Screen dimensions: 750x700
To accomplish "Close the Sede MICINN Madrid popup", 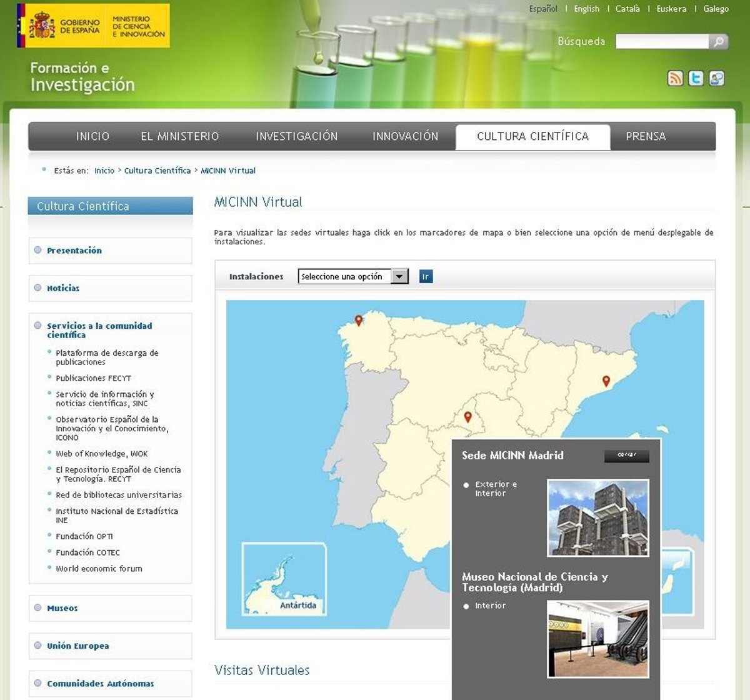I will coord(626,456).
